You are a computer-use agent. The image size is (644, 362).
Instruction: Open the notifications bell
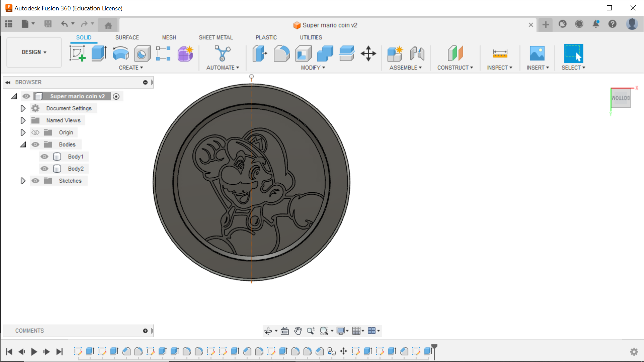596,24
